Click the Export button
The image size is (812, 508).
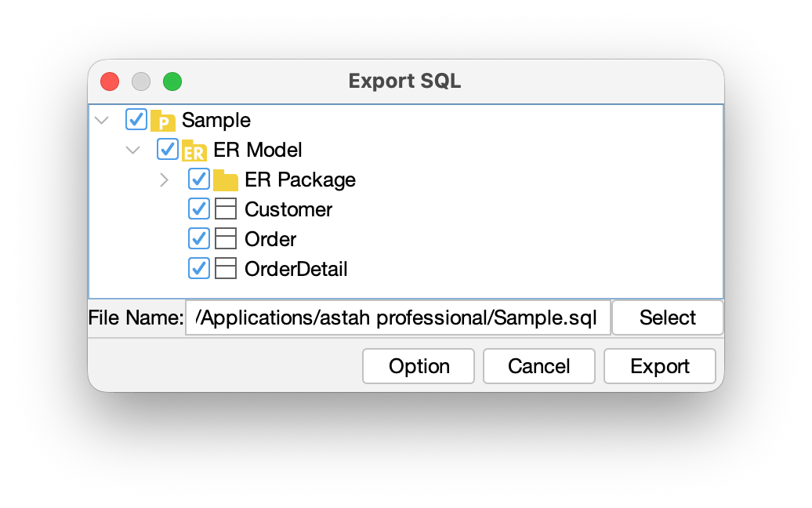[x=659, y=366]
